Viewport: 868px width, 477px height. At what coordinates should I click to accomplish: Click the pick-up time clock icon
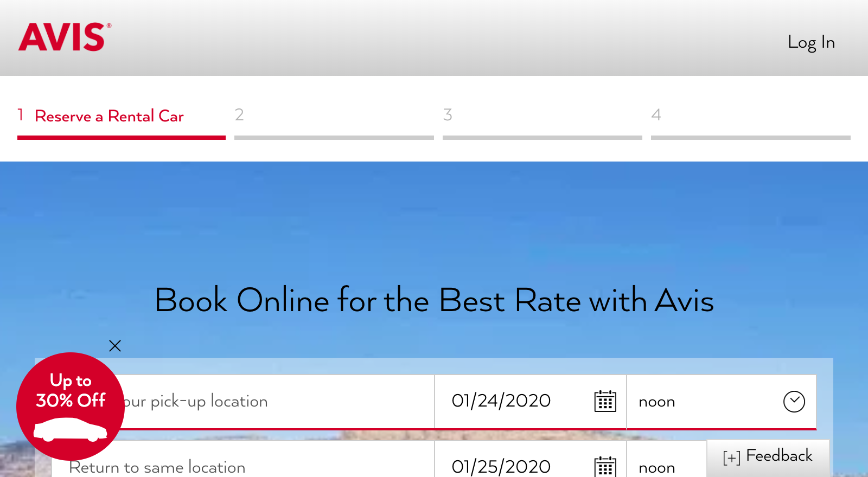click(x=794, y=402)
